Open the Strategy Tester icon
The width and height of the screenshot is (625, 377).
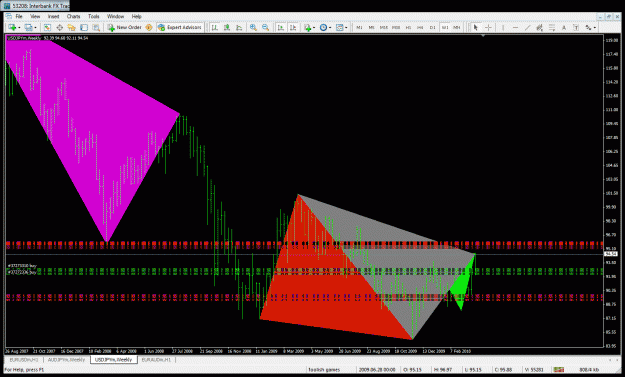pos(96,27)
